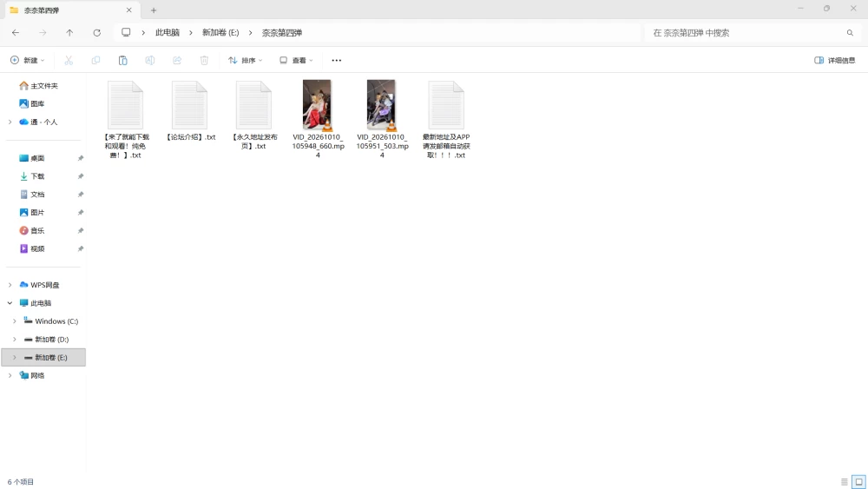The width and height of the screenshot is (868, 489).
Task: Open the chevron after 新加卷 (E:) breadcrumb
Action: tap(250, 33)
